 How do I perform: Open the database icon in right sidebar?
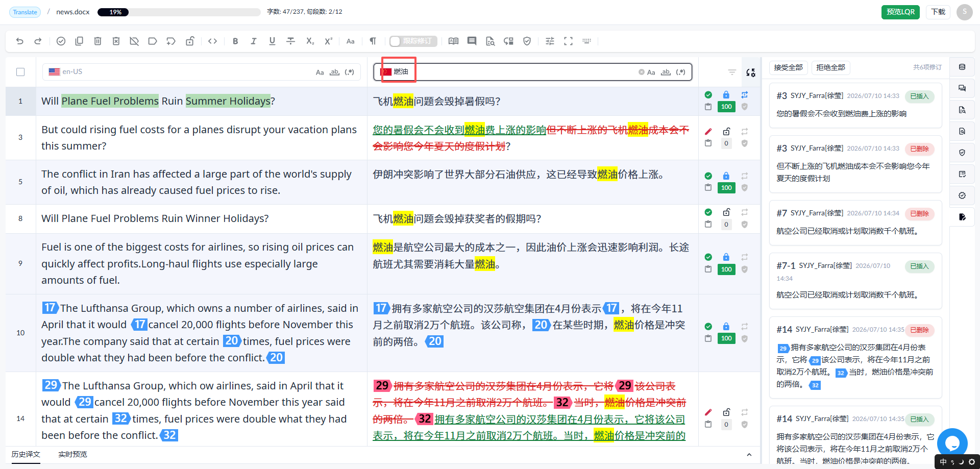962,67
